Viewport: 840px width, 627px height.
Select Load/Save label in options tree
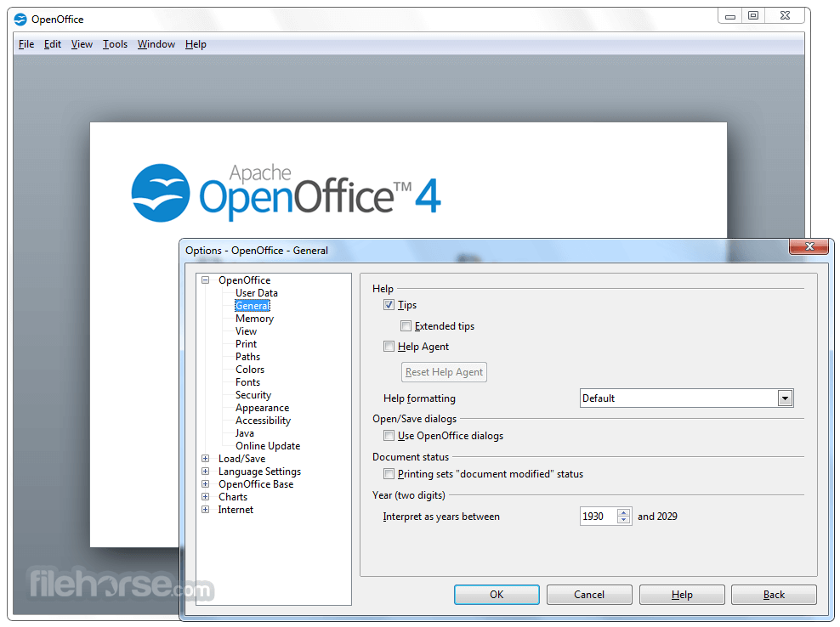[x=241, y=458]
